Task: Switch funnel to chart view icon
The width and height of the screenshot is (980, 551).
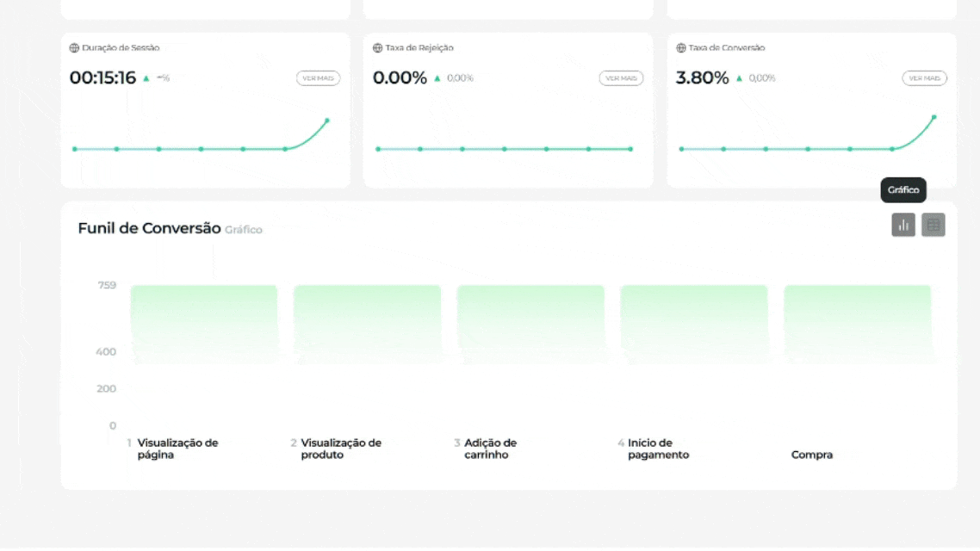Action: [903, 225]
